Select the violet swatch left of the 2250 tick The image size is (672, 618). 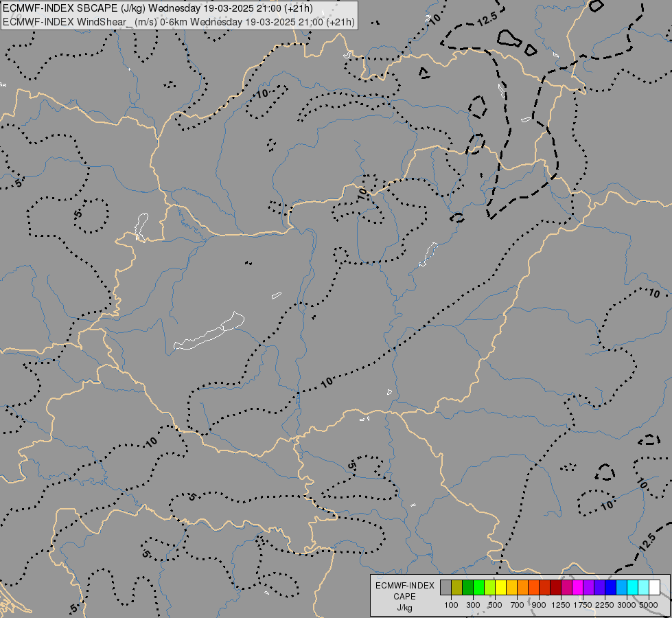coord(599,587)
